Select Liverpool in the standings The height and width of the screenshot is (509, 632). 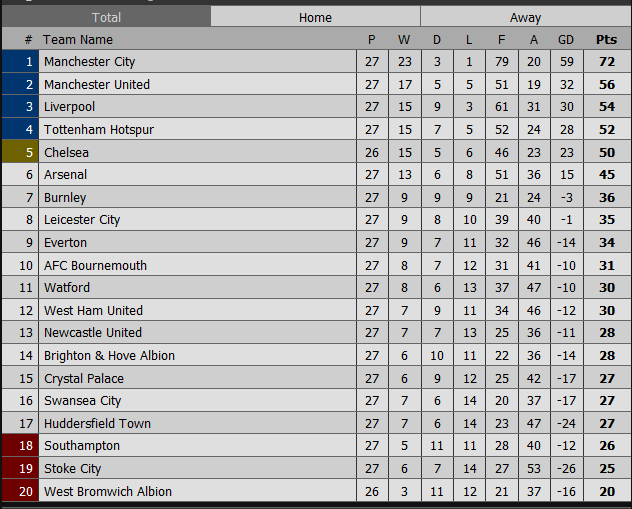69,107
